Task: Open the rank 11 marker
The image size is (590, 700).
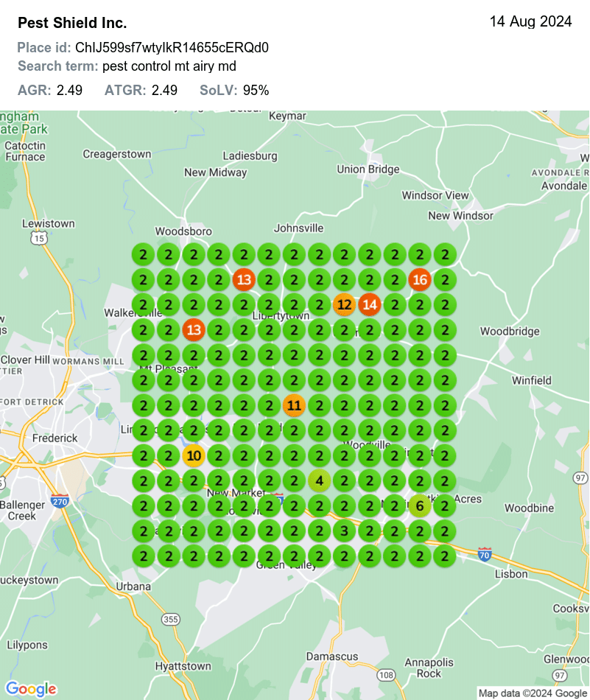Action: point(294,405)
